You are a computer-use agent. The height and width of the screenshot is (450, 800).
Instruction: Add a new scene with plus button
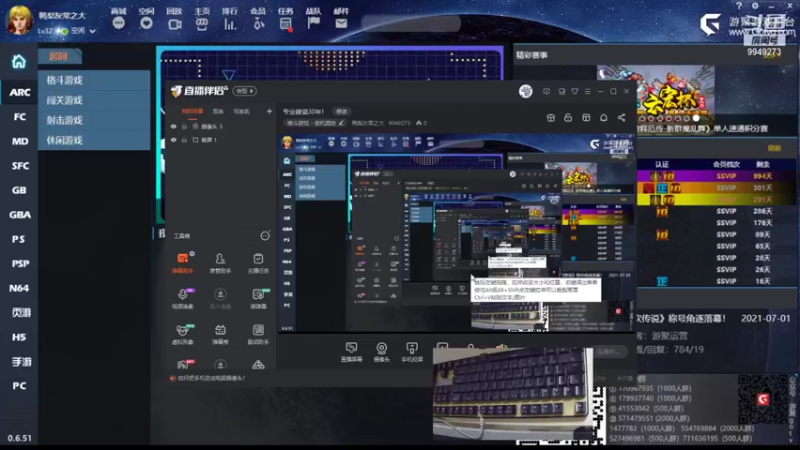[269, 111]
